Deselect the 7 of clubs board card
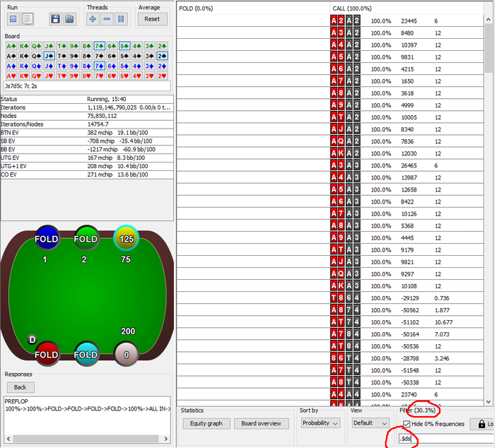Viewport: 495px width, 448px height. click(x=100, y=46)
